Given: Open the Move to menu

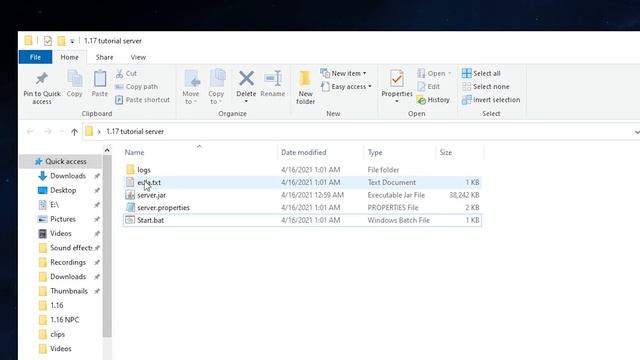Looking at the screenshot, I should point(191,87).
